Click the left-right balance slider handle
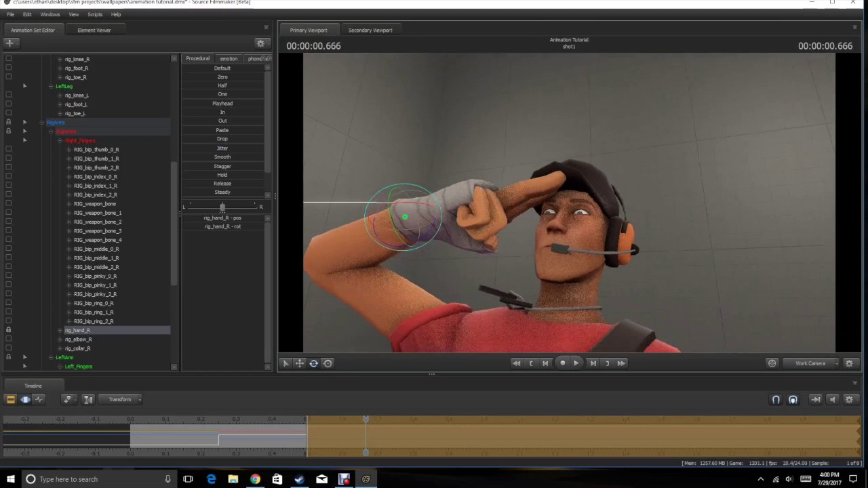This screenshot has width=868, height=488. [222, 207]
